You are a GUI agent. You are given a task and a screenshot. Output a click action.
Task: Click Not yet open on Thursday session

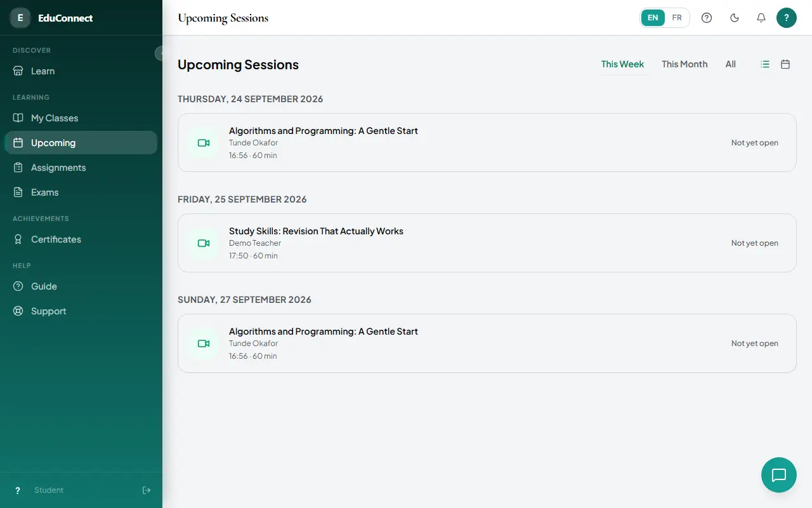(x=755, y=143)
